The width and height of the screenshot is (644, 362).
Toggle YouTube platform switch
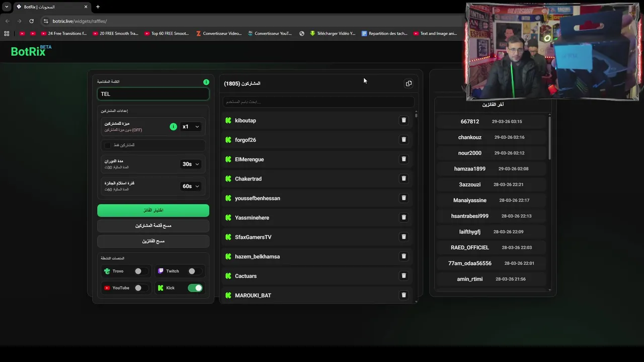tap(140, 288)
